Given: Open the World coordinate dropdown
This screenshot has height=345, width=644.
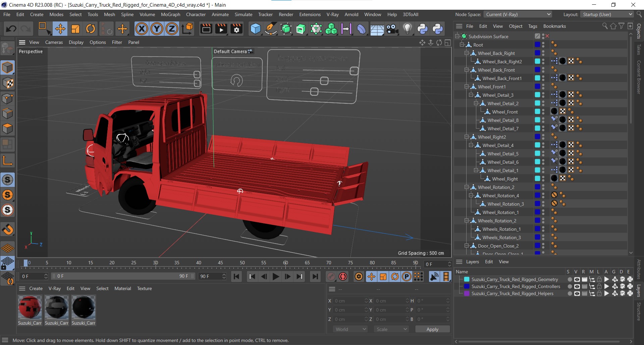Looking at the screenshot, I should pos(350,329).
